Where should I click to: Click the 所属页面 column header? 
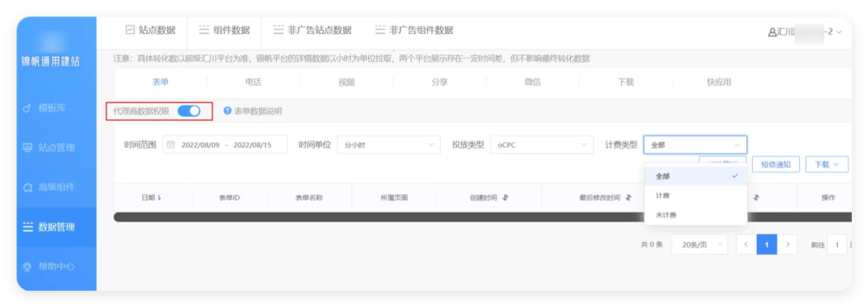click(394, 197)
